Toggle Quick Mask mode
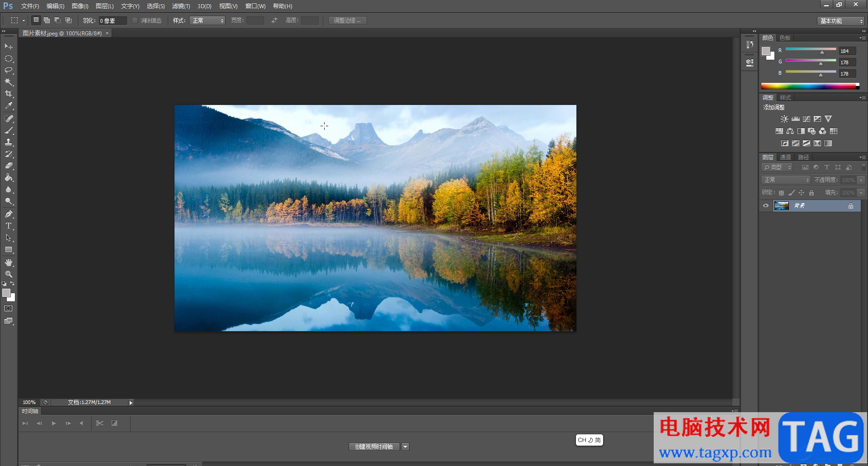868x466 pixels. (x=9, y=309)
